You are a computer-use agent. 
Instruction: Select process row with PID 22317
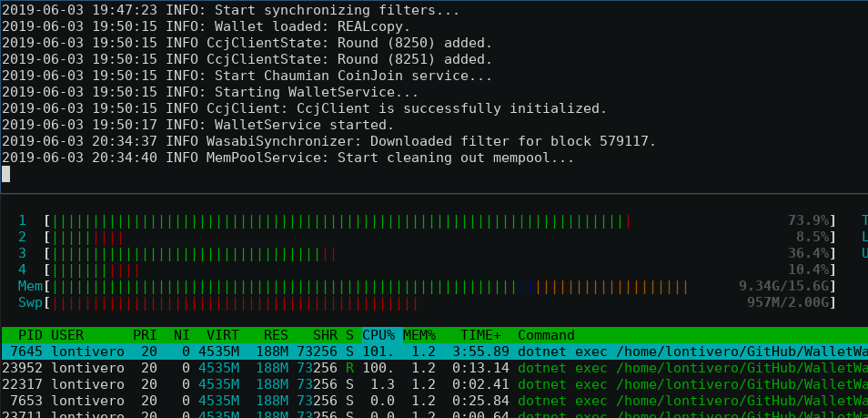(x=434, y=384)
